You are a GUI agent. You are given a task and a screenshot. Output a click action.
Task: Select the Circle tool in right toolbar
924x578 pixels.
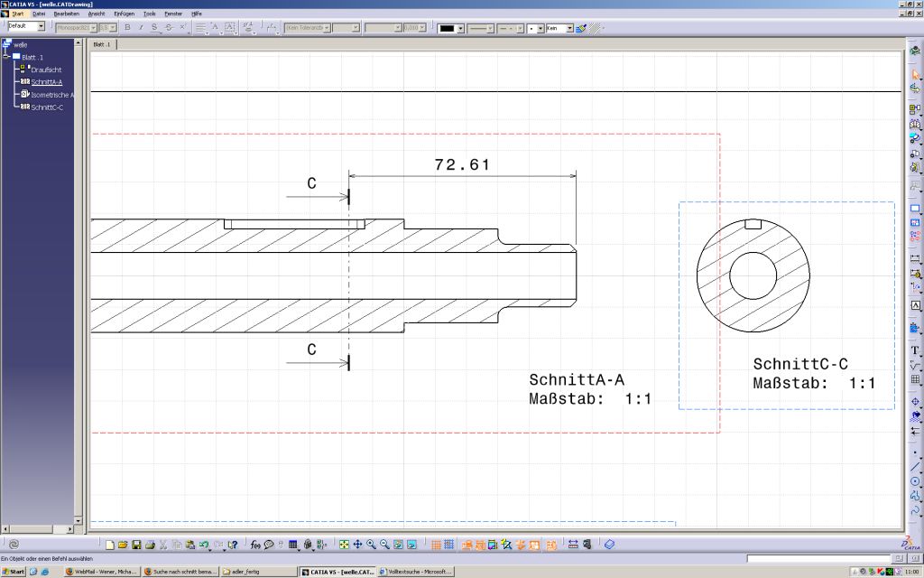pos(915,481)
